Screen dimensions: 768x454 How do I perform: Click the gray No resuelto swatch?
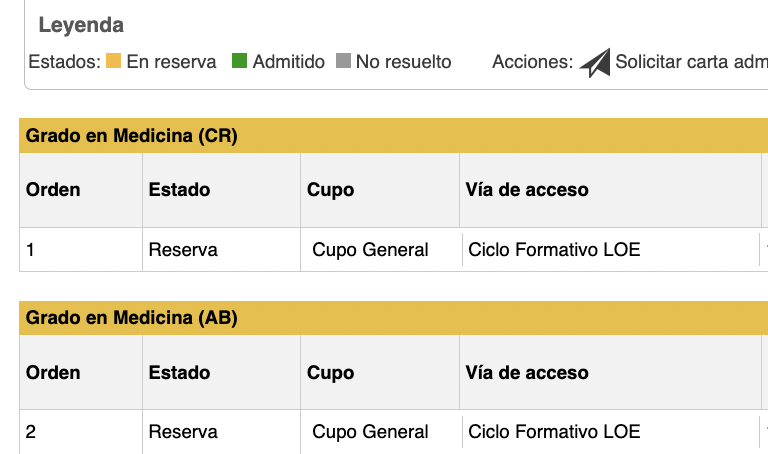pos(343,61)
